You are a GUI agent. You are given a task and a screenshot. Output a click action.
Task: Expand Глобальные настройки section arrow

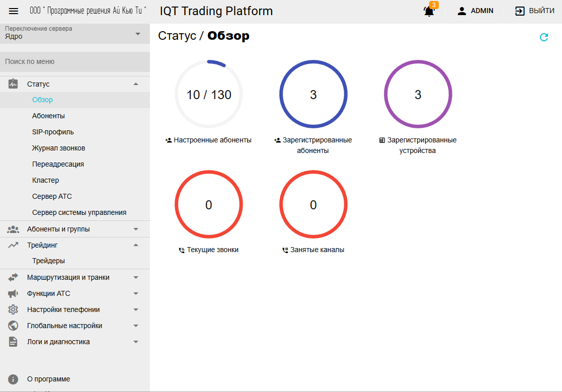point(136,326)
